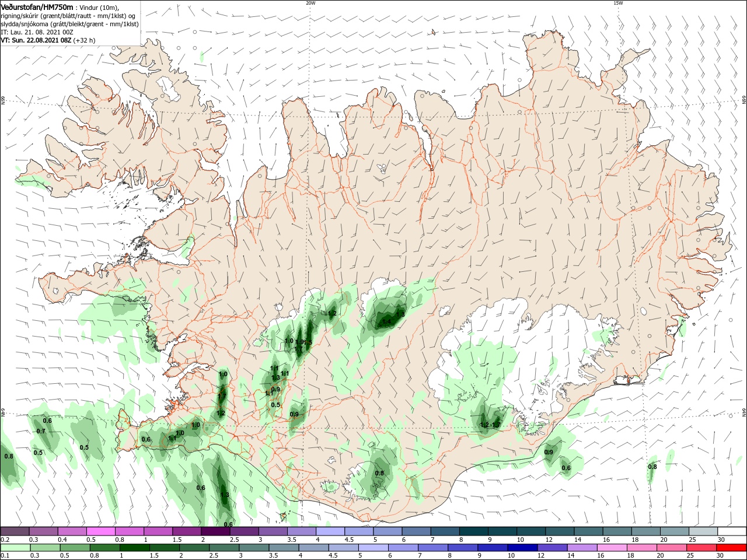Pick the gray-green 3 rain-scale swatch
The height and width of the screenshot is (560, 747).
click(x=254, y=548)
